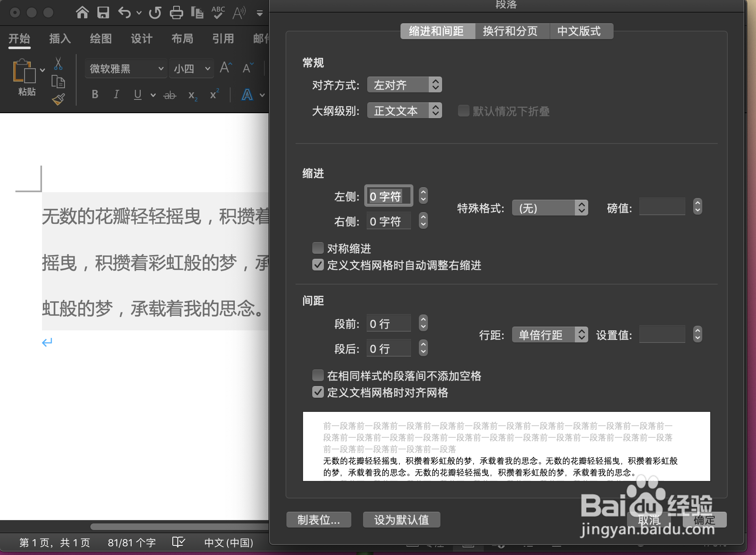The width and height of the screenshot is (756, 555).
Task: Apply superscript formatting
Action: [213, 94]
